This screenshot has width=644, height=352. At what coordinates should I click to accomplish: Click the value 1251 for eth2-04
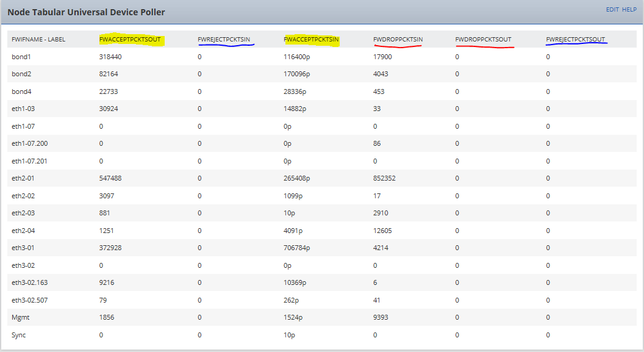tap(106, 231)
